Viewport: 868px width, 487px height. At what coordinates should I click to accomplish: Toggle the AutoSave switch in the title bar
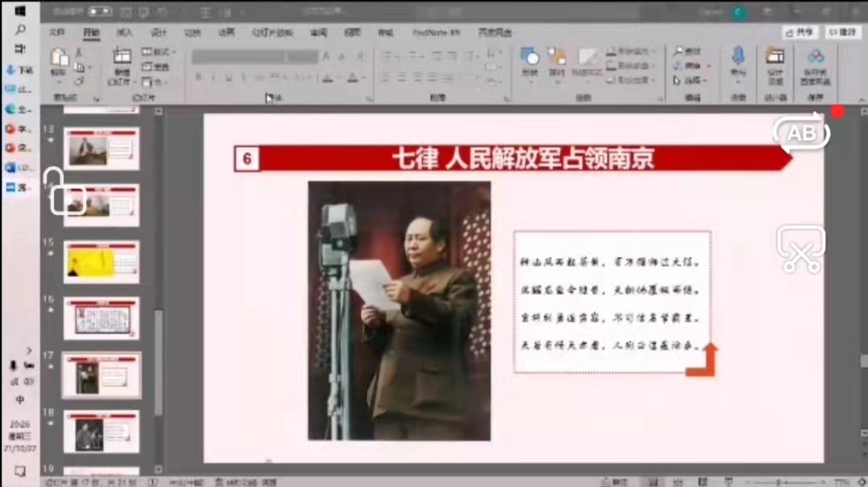pyautogui.click(x=100, y=11)
